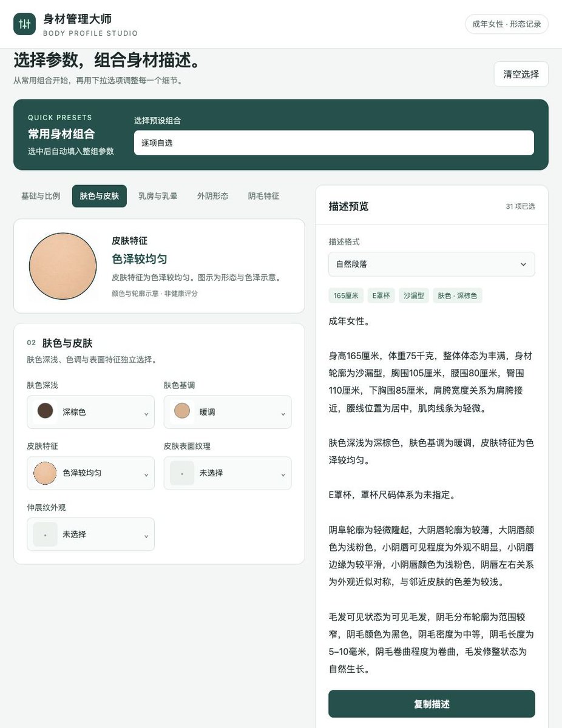Click the 色泽较均匀 green heading in preview card

(140, 258)
